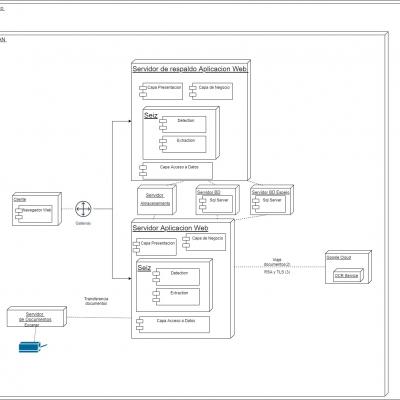Select Detection component in the respaldo server
400x400 pixels.
[183, 124]
